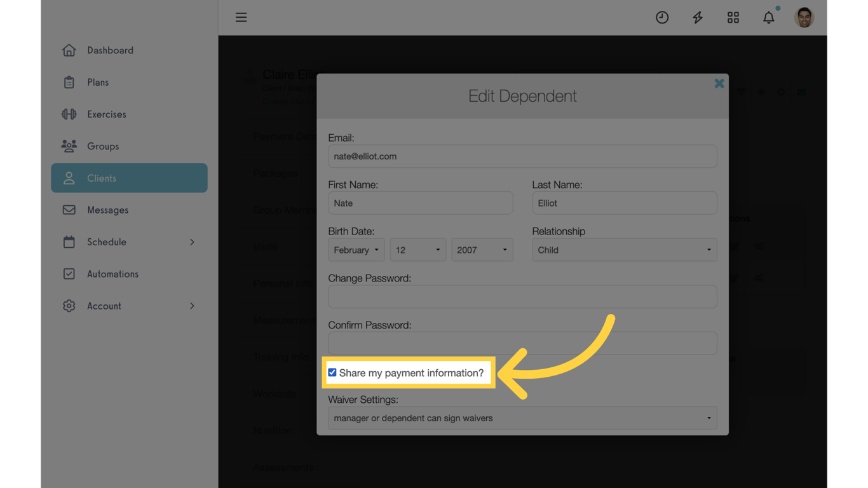This screenshot has width=868, height=488.
Task: Click the Email field showing nate@elliot.com
Action: (522, 156)
